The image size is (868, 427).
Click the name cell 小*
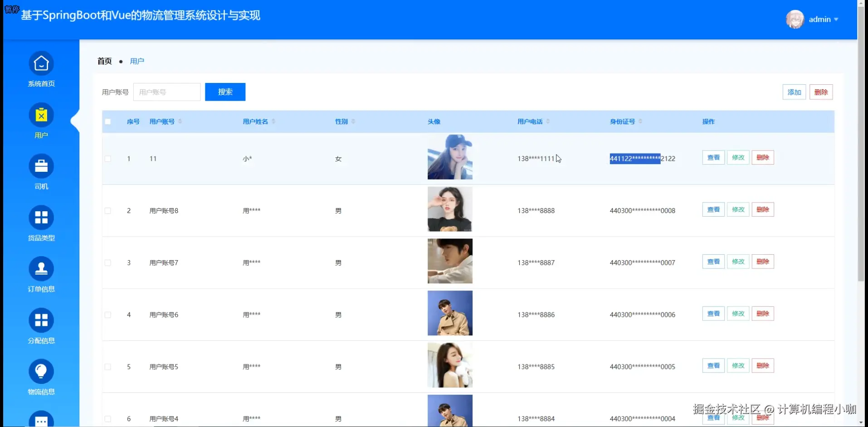[x=247, y=159]
